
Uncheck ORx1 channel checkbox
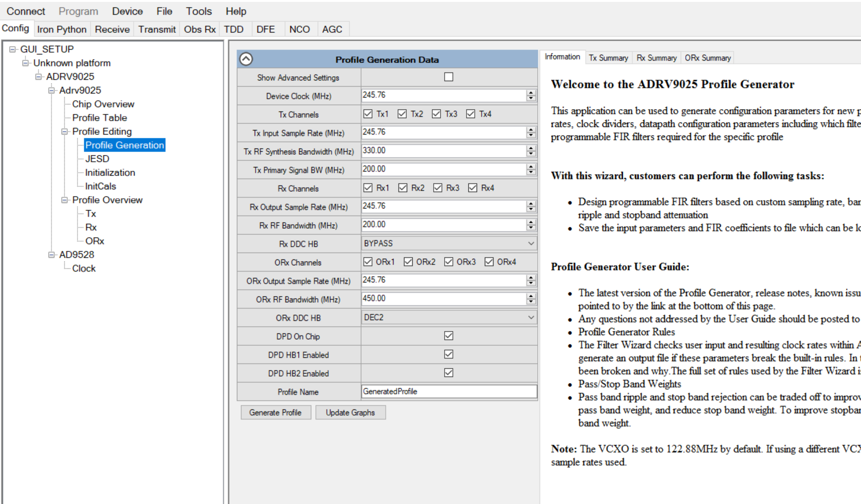[x=368, y=262]
